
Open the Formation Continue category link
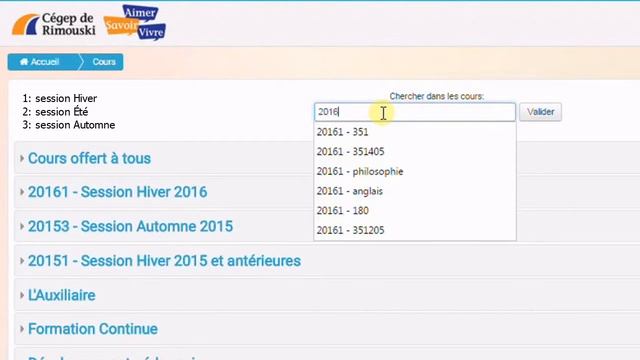(93, 329)
